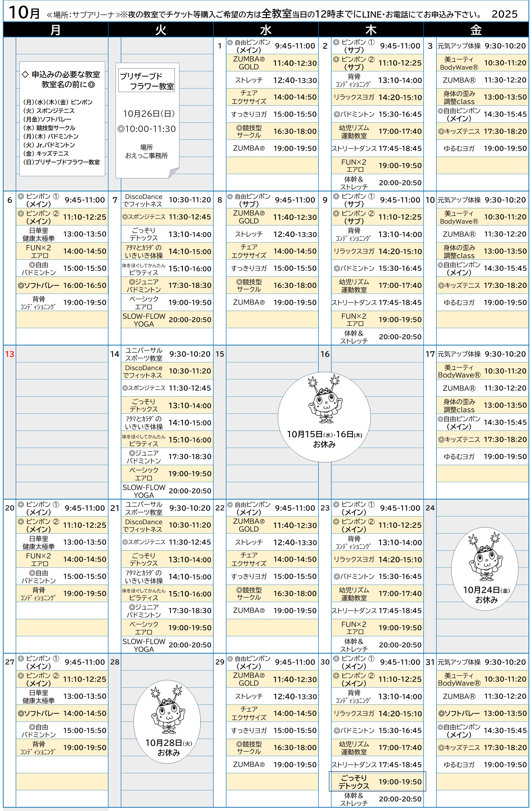Image resolution: width=532 pixels, height=811 pixels.
Task: Click 背骨コンディショニング 19:00-19:50 on the 20th
Action: pyautogui.click(x=62, y=593)
